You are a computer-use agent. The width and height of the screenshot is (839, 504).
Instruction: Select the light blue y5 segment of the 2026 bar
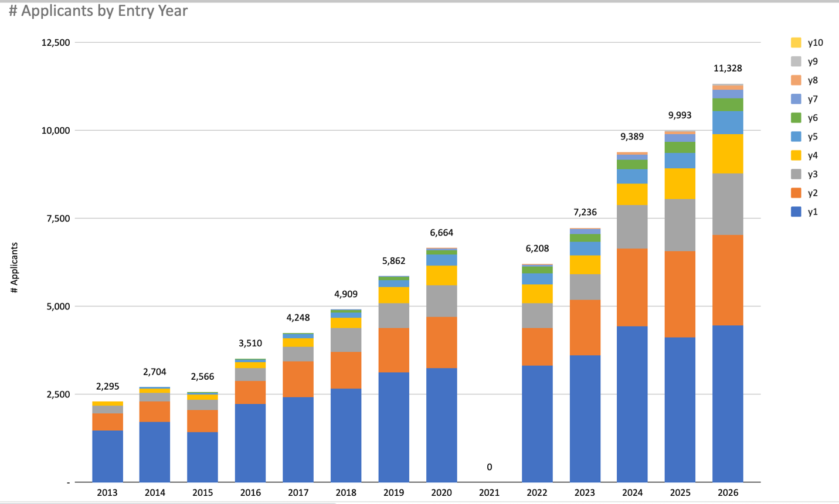728,123
